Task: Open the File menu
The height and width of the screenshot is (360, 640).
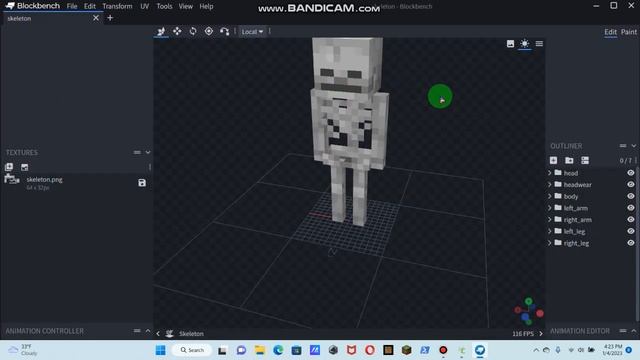Action: pyautogui.click(x=72, y=6)
